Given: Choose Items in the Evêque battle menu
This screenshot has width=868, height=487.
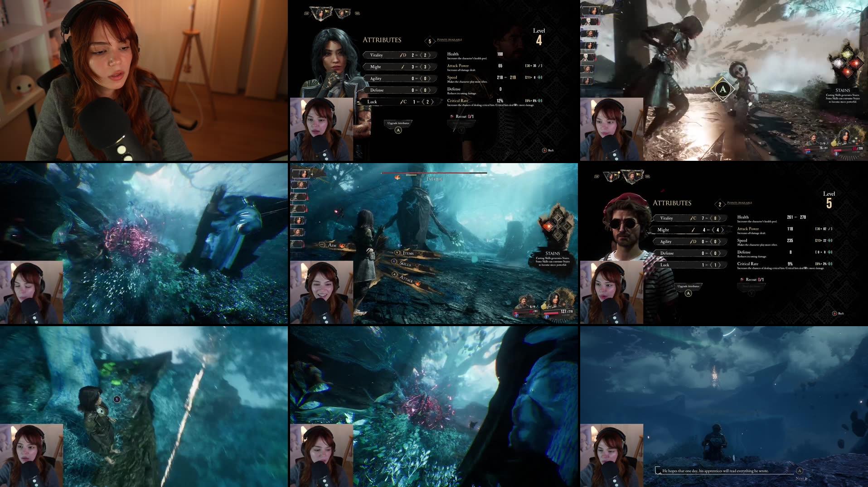Looking at the screenshot, I should point(408,253).
